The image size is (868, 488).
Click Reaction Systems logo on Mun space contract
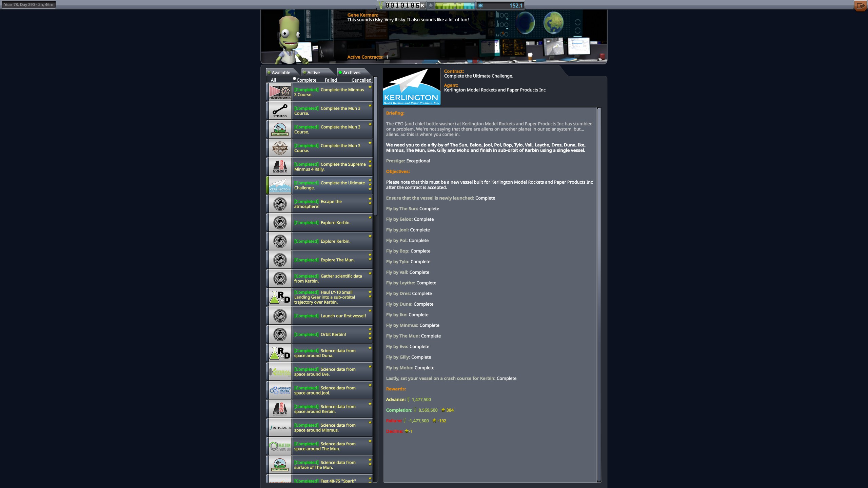pos(280,446)
